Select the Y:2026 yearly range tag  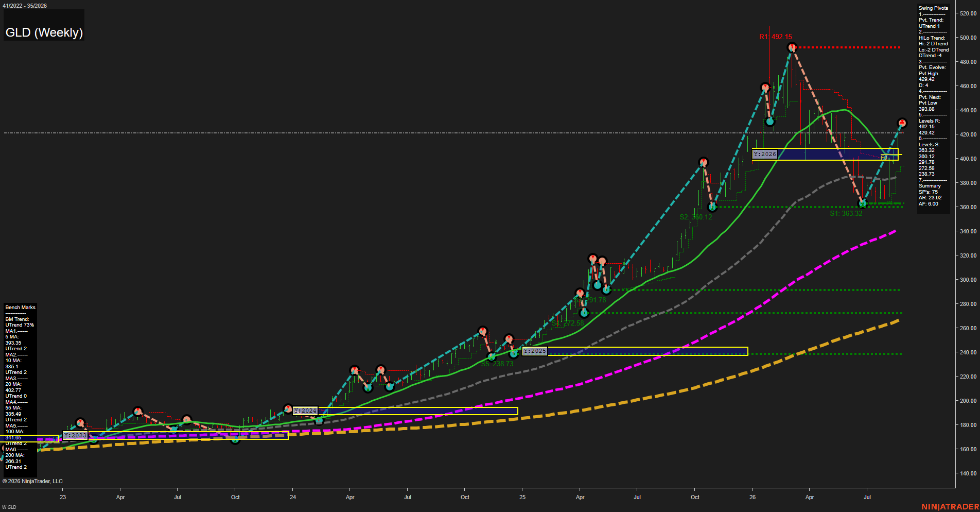click(765, 154)
